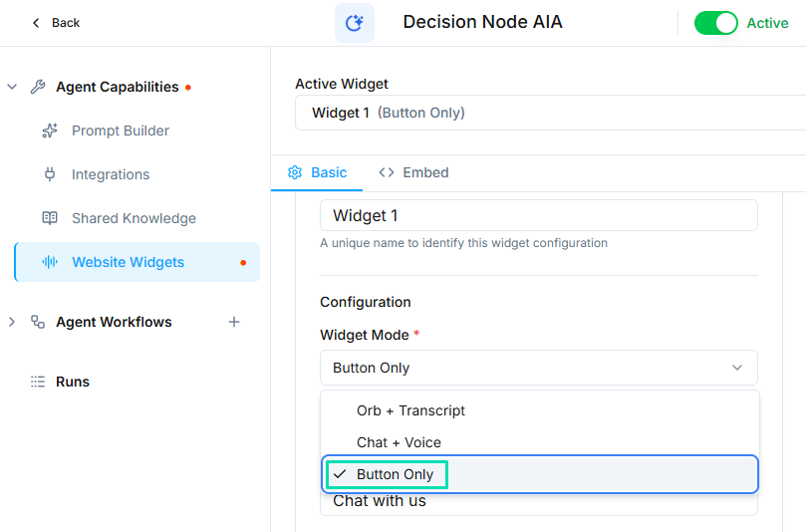Click the Agent Capabilities wrench icon

38,87
